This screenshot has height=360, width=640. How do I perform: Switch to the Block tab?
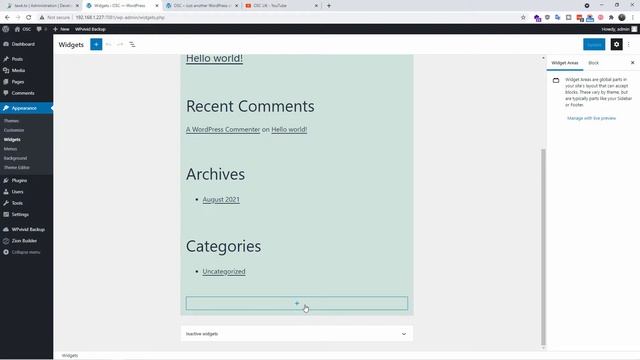click(593, 63)
